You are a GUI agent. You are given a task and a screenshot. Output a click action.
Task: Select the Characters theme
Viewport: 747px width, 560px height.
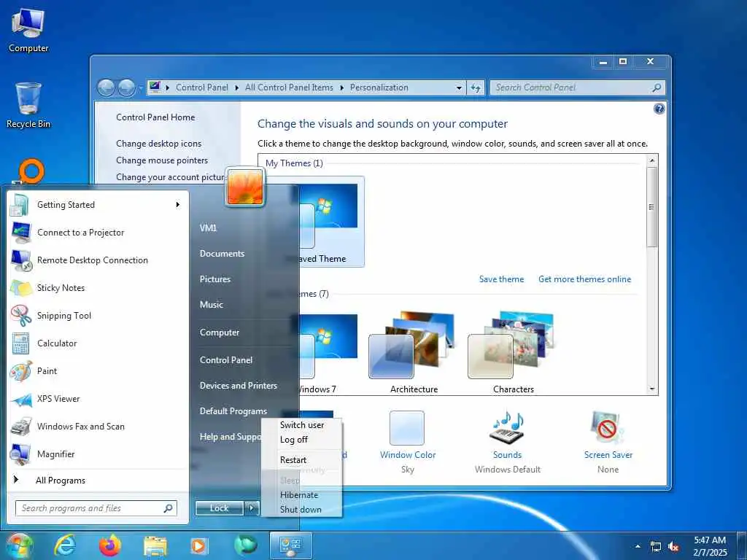pyautogui.click(x=513, y=352)
